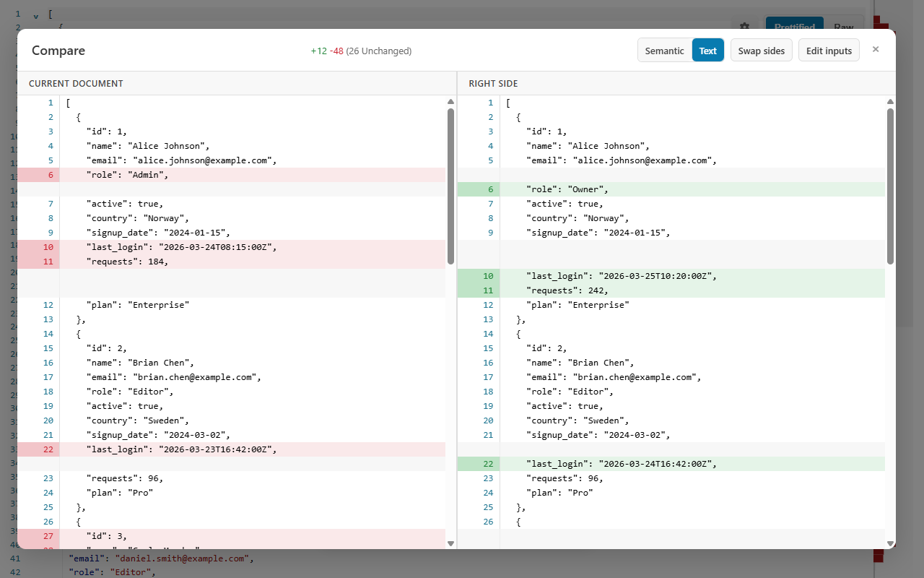
Task: Click signup_date 2024-03-02 in left pane
Action: [x=158, y=435]
